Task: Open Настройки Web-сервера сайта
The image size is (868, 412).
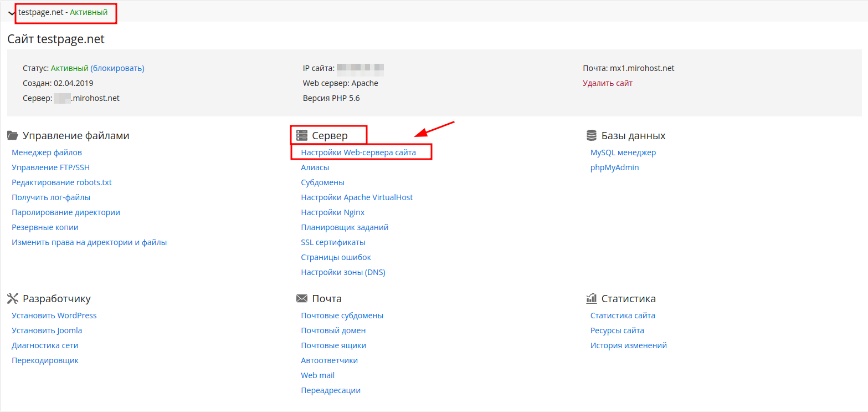Action: point(358,152)
